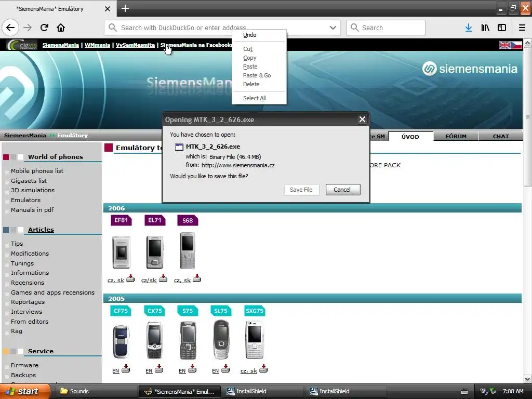Open Firmware under Service
Viewport: 532px width, 399px height.
point(24,365)
